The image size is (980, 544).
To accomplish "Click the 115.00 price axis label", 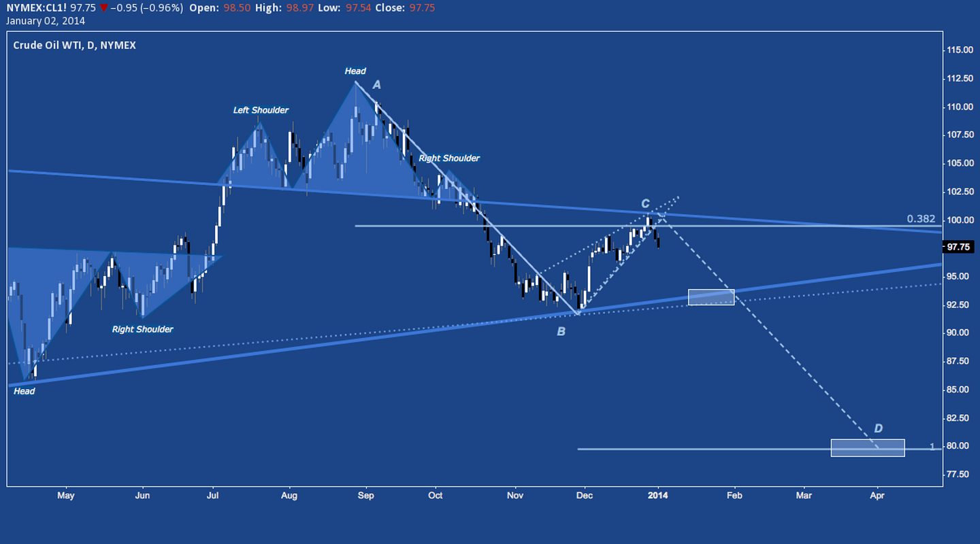I will 960,50.
